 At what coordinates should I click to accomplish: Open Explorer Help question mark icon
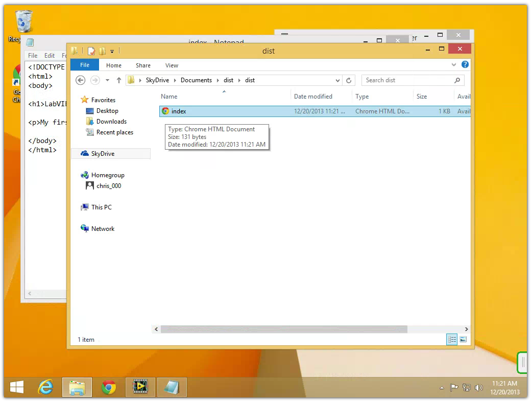tap(465, 65)
